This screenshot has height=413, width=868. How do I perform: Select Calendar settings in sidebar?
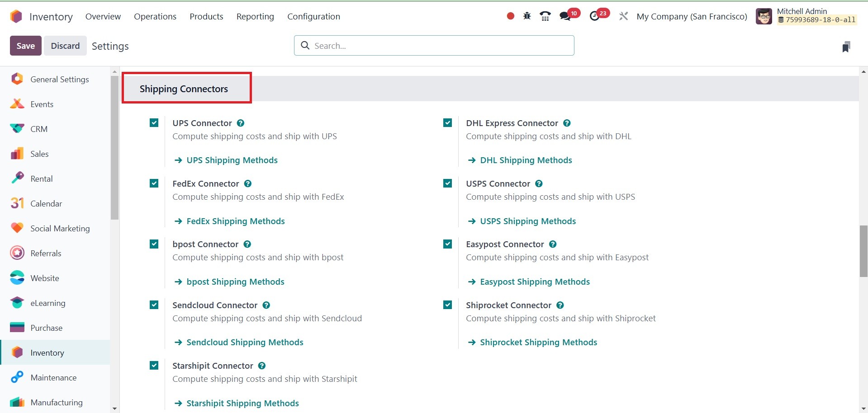tap(55, 203)
